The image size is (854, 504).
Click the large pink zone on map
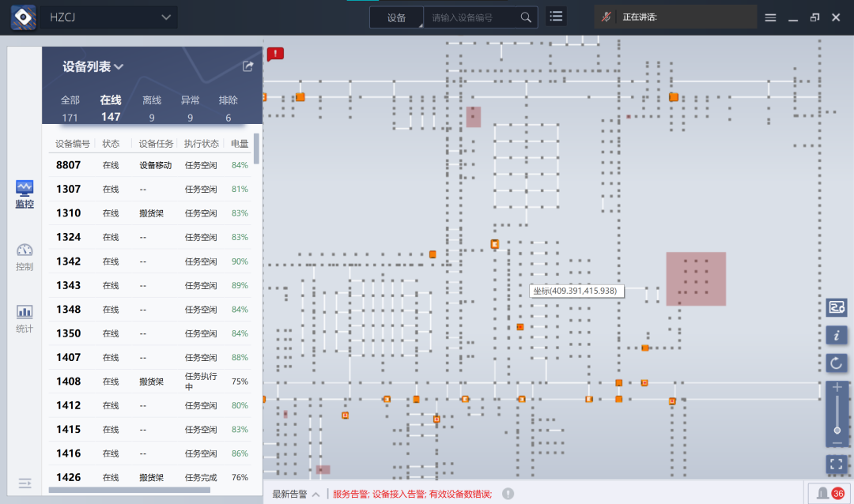click(x=696, y=279)
